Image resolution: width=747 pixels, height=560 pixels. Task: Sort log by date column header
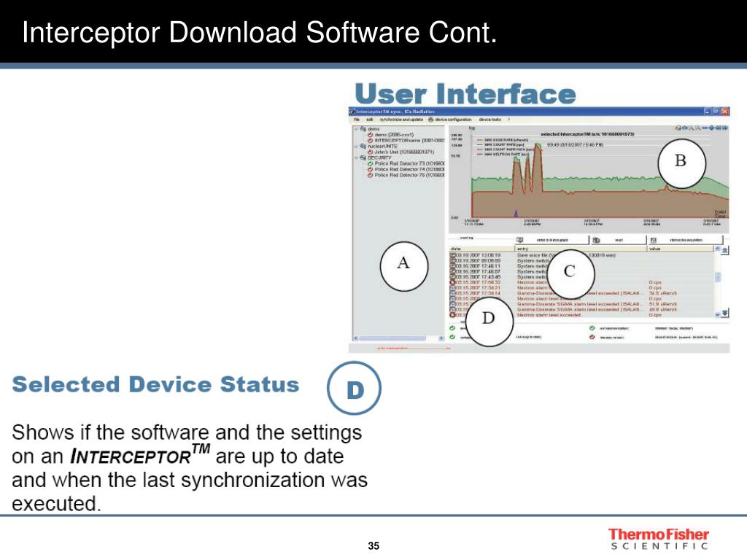click(x=482, y=249)
